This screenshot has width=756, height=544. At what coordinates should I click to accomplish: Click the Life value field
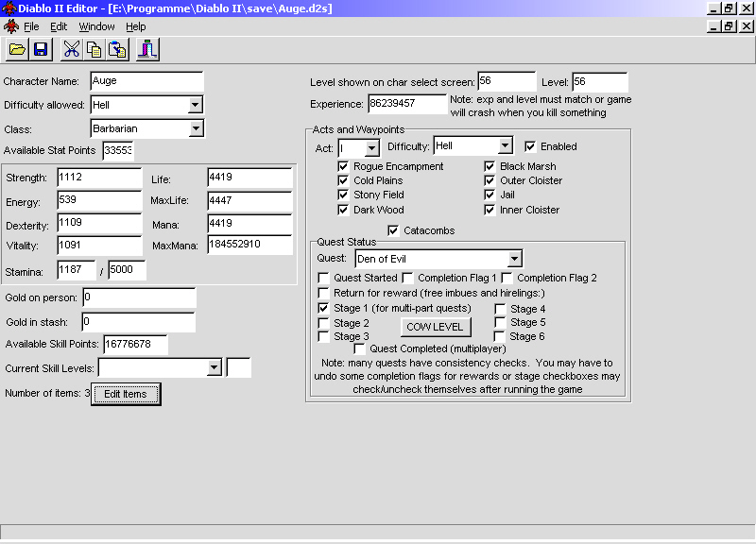point(249,178)
